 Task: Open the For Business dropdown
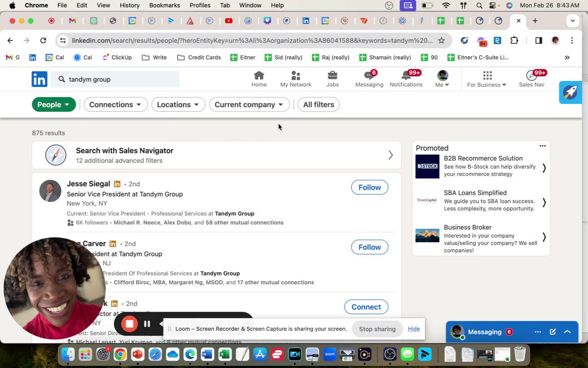pos(487,79)
